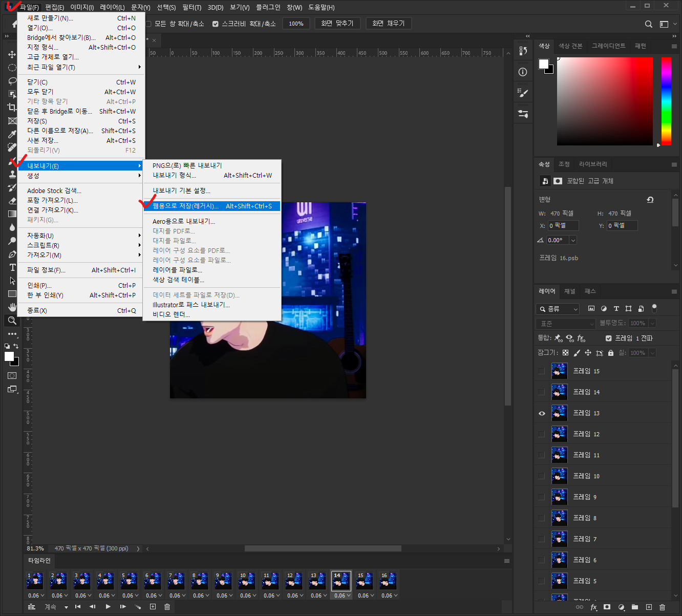The height and width of the screenshot is (616, 682).
Task: Click 100% zoom button in options bar
Action: pos(296,24)
